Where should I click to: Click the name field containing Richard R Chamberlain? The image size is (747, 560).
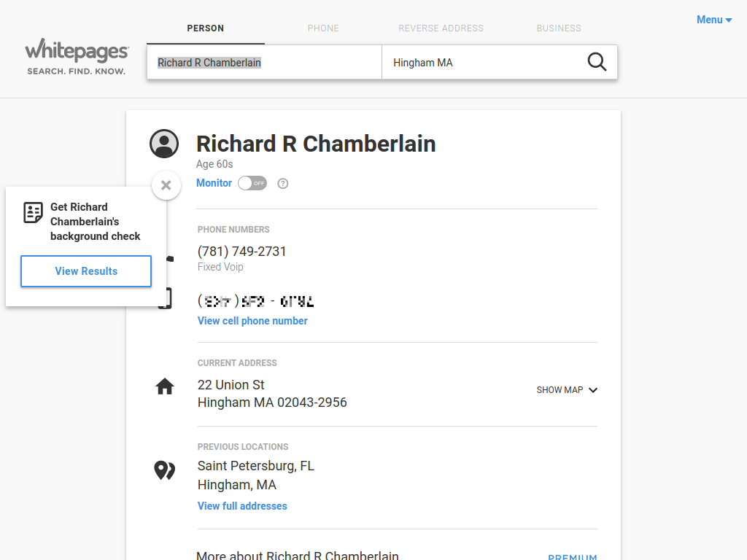pos(264,63)
